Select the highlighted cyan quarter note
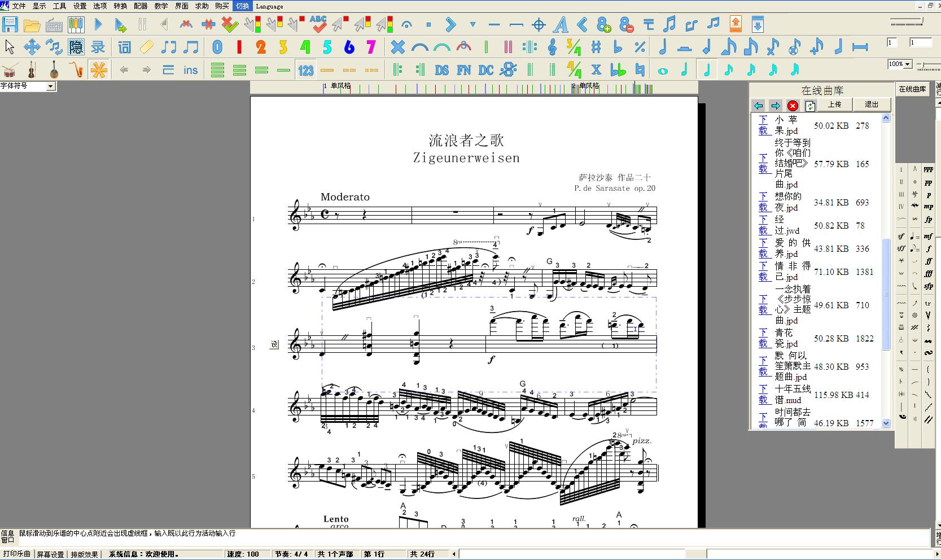The image size is (941, 560). click(x=707, y=70)
